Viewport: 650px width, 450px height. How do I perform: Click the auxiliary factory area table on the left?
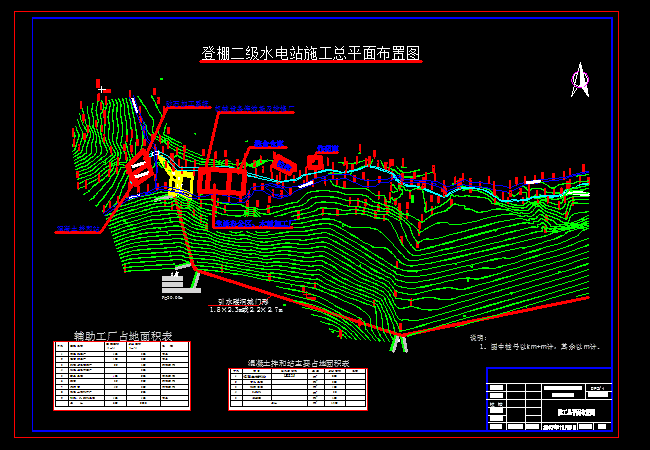pyautogui.click(x=123, y=377)
